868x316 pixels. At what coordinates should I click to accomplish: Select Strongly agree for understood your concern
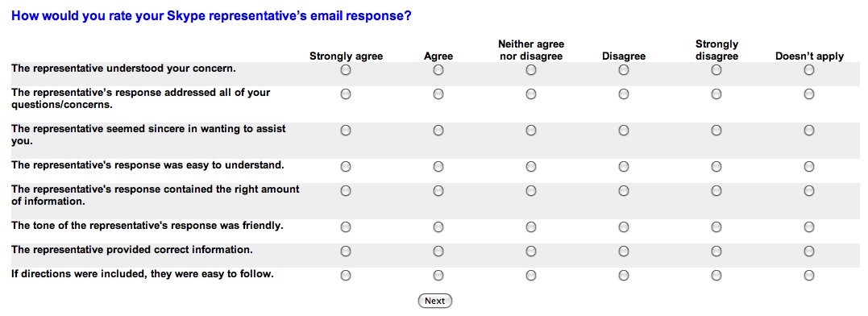(x=346, y=70)
